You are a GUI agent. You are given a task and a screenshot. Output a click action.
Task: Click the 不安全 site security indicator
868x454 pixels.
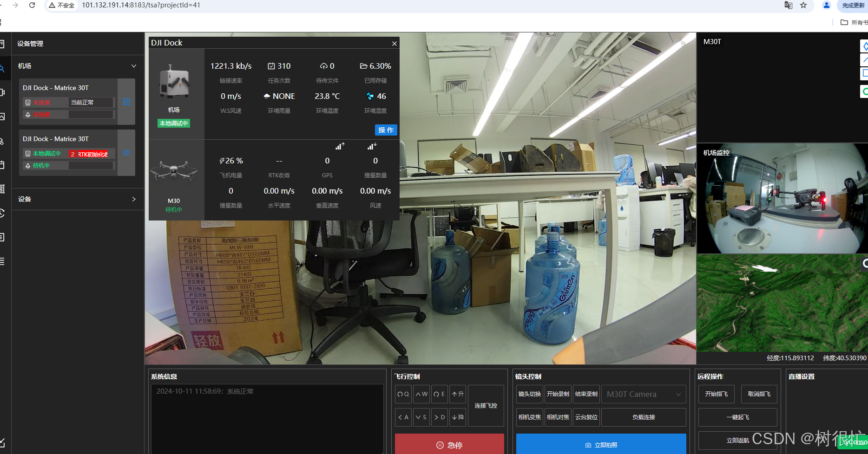[62, 5]
